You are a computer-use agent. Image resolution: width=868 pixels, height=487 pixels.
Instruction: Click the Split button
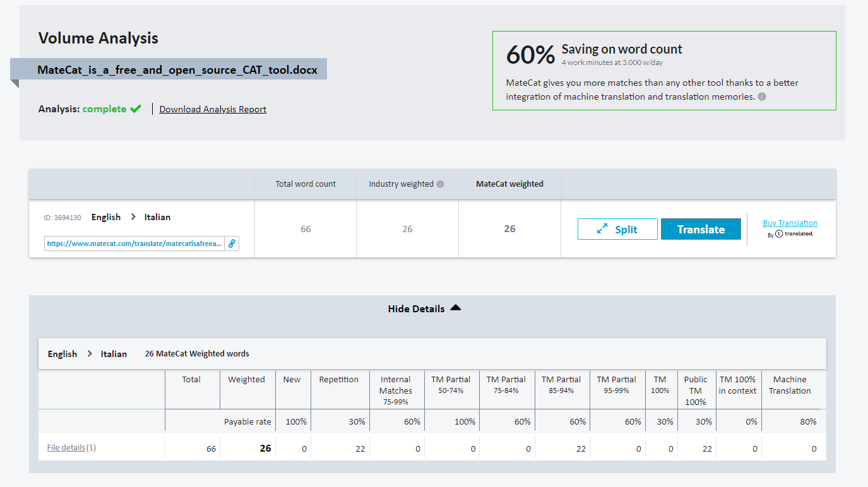617,229
